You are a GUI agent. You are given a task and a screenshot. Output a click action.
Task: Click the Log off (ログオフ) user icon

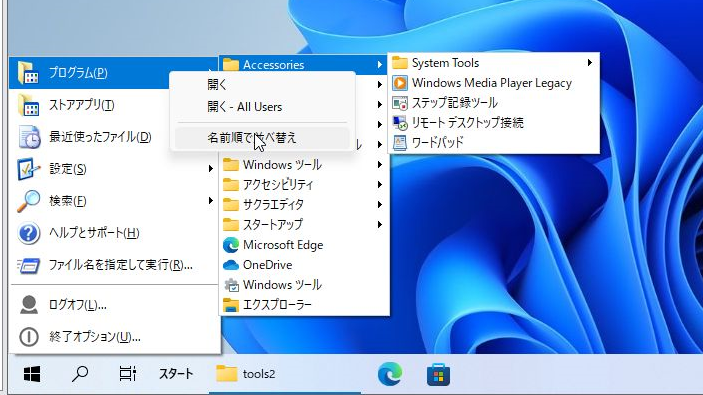tap(29, 305)
